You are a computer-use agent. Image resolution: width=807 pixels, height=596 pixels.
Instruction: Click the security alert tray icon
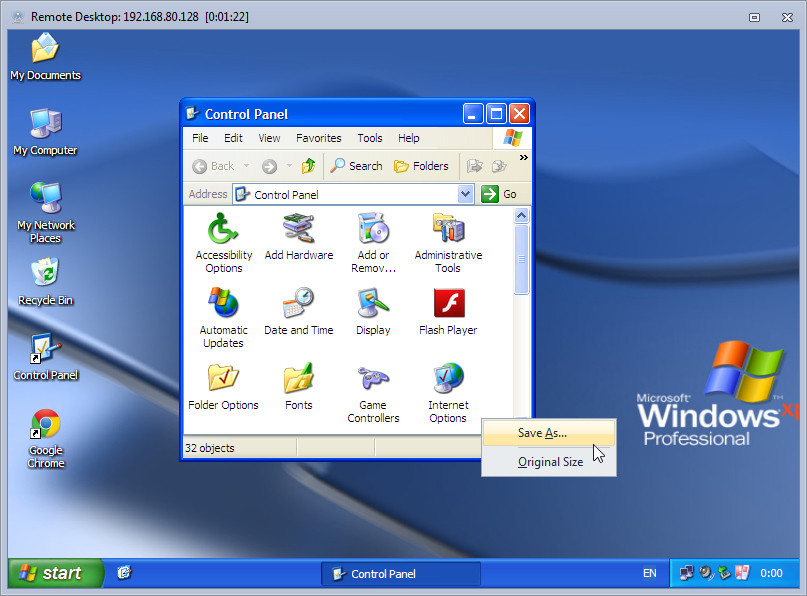click(742, 573)
